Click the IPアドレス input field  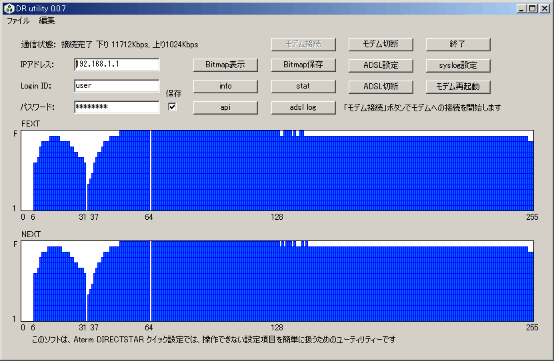point(117,64)
